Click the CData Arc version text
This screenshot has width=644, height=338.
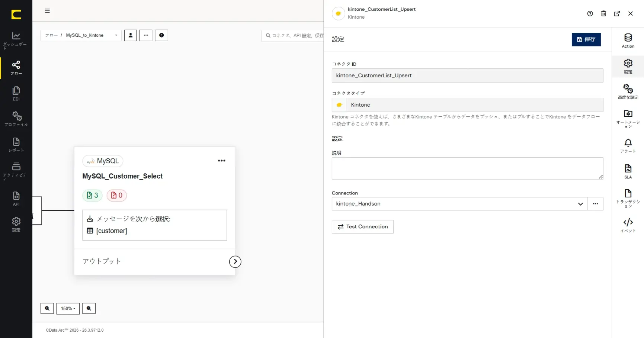point(75,330)
